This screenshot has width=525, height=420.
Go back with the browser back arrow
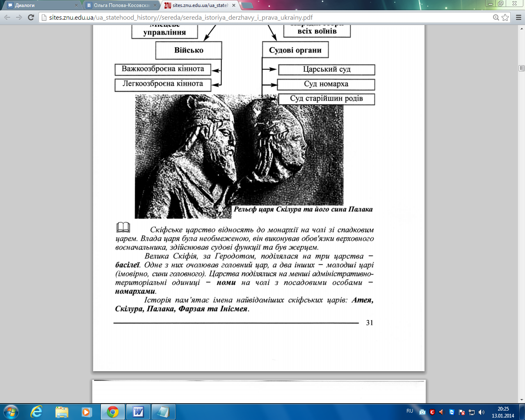pyautogui.click(x=7, y=17)
